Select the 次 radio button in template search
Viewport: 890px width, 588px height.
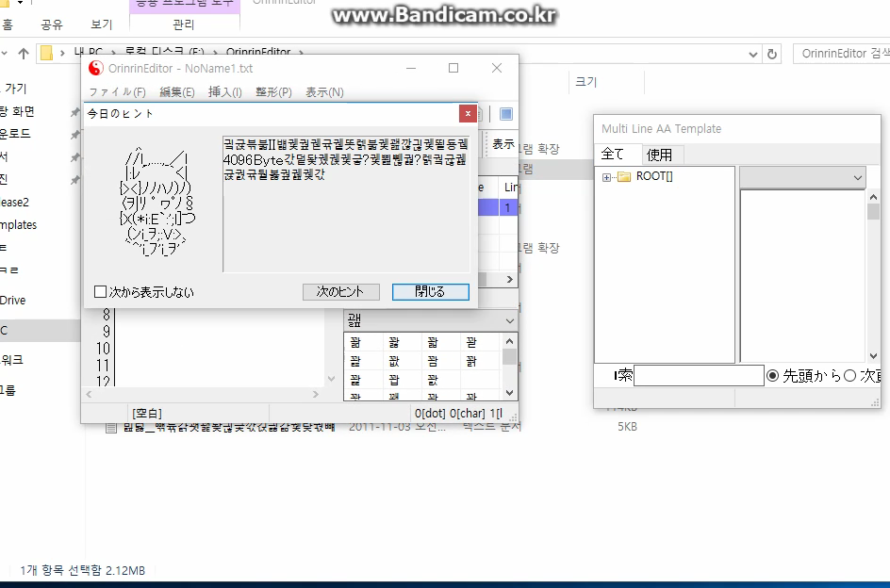[849, 375]
